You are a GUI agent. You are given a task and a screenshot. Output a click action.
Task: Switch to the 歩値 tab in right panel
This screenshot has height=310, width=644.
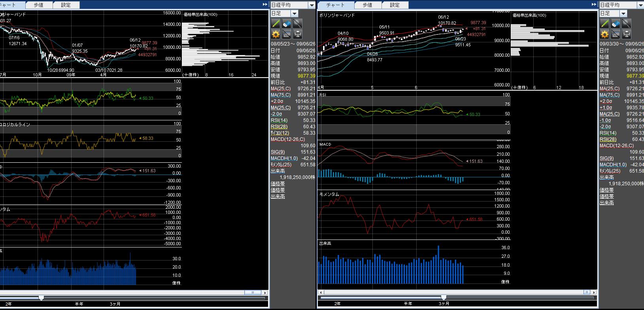pyautogui.click(x=367, y=5)
